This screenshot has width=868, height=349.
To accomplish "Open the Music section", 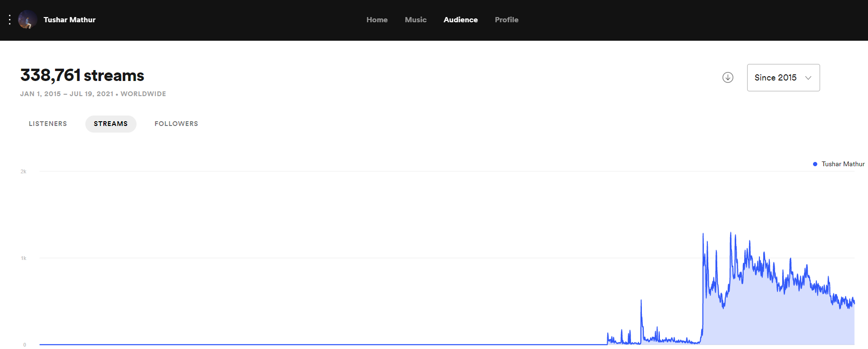I will (x=416, y=20).
